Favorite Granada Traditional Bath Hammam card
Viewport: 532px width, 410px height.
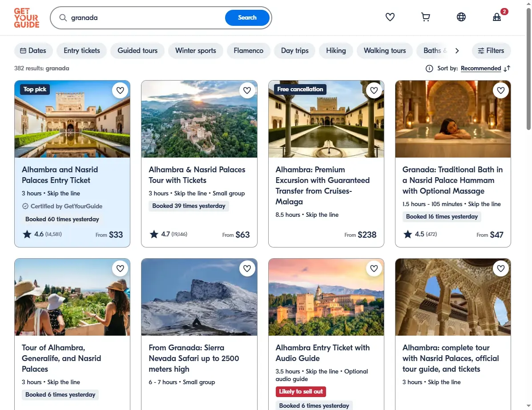[x=501, y=90]
